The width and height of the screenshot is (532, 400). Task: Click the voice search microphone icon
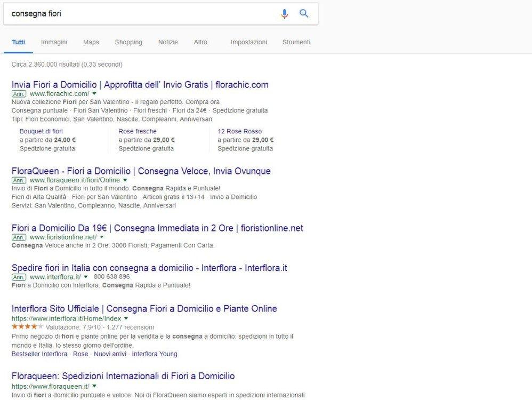pos(284,13)
